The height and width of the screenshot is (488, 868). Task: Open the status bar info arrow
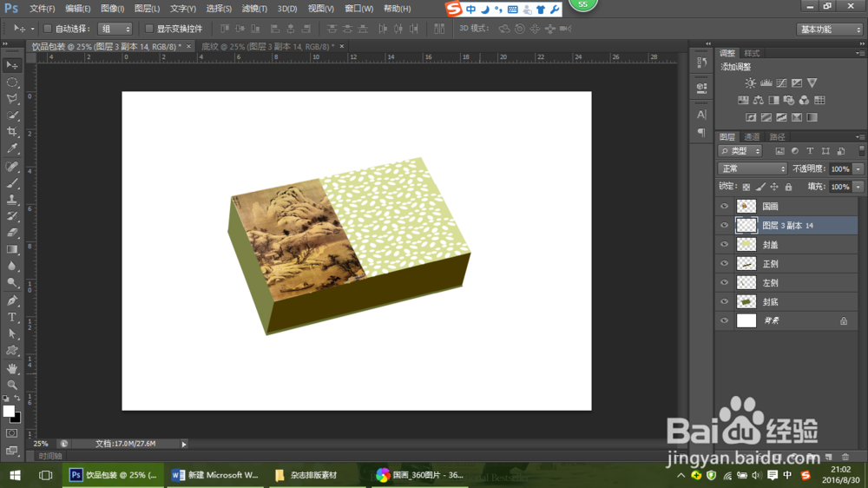point(184,444)
